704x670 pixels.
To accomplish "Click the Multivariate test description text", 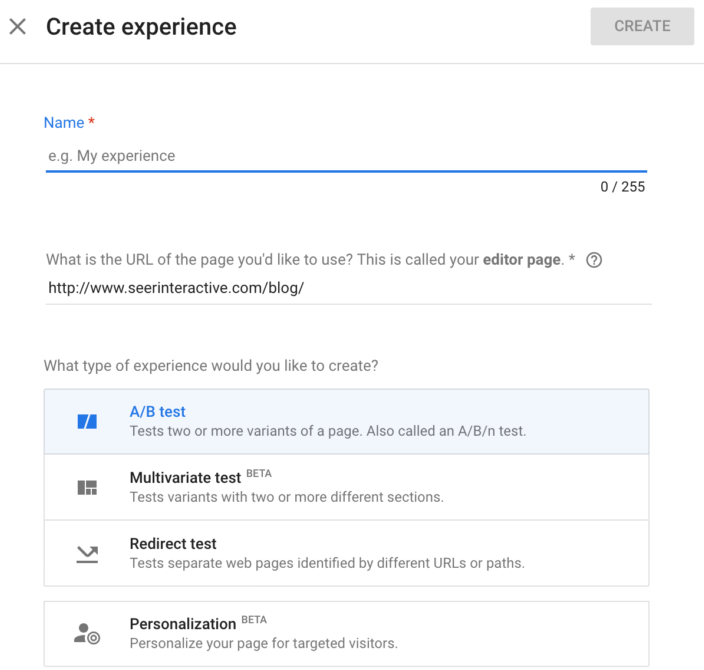I will tap(286, 497).
